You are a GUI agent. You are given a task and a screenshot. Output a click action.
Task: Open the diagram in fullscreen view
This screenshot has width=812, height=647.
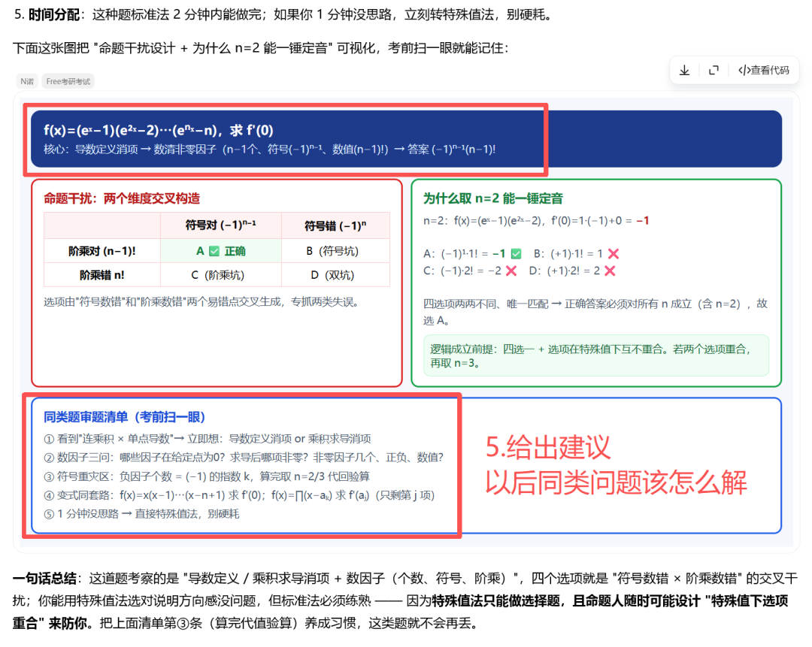click(714, 71)
